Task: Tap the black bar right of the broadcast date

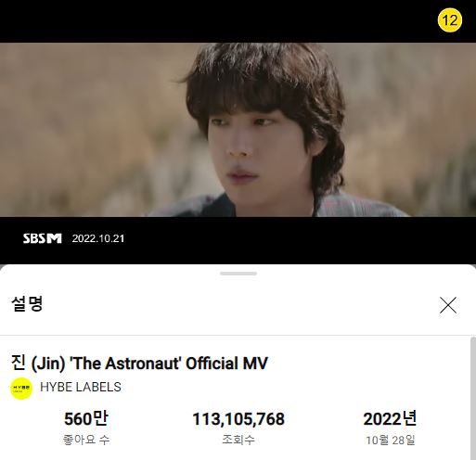Action: pyautogui.click(x=300, y=239)
